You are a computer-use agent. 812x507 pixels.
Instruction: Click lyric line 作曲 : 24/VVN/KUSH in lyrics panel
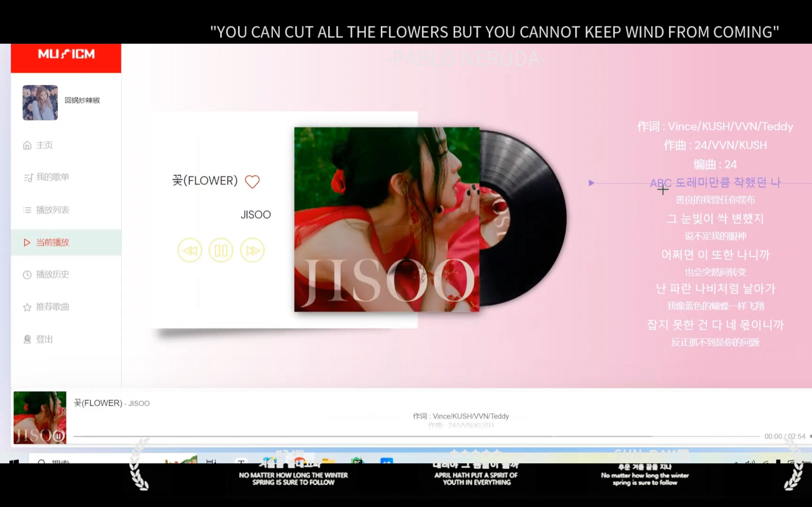(x=715, y=145)
